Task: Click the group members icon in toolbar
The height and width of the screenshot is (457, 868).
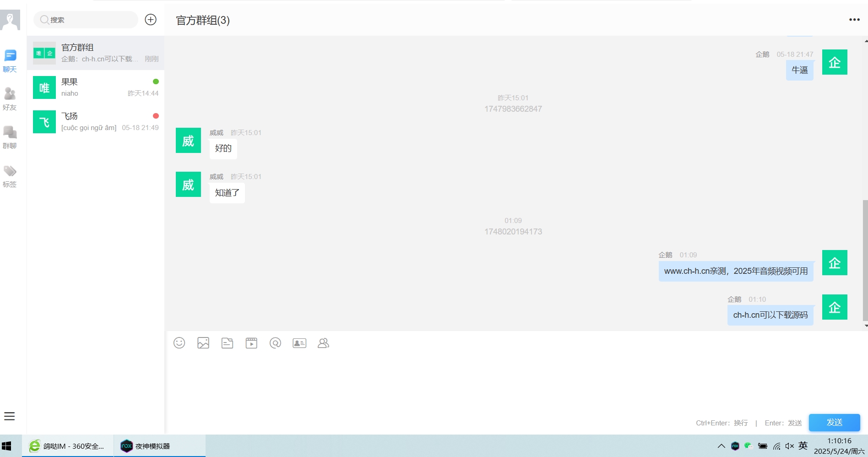Action: point(323,343)
